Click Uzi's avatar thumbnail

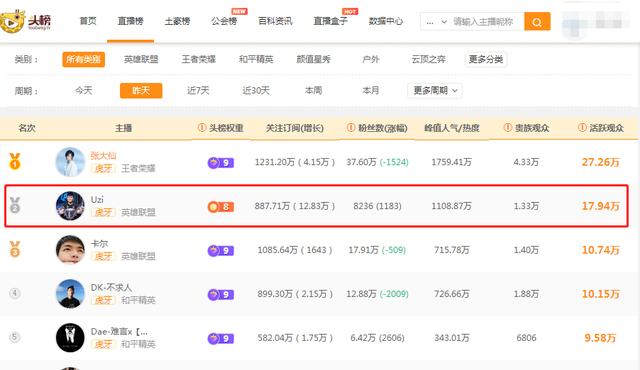pos(70,206)
